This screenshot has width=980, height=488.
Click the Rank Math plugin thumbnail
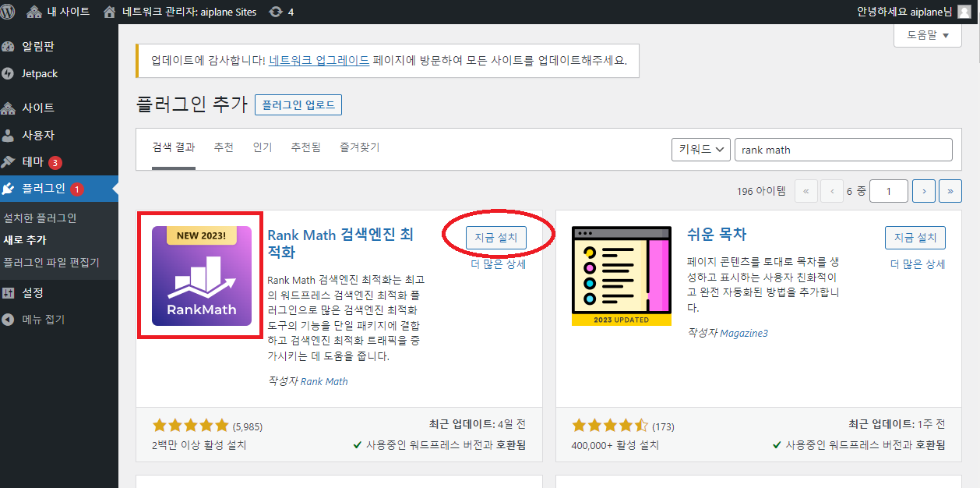[x=202, y=275]
